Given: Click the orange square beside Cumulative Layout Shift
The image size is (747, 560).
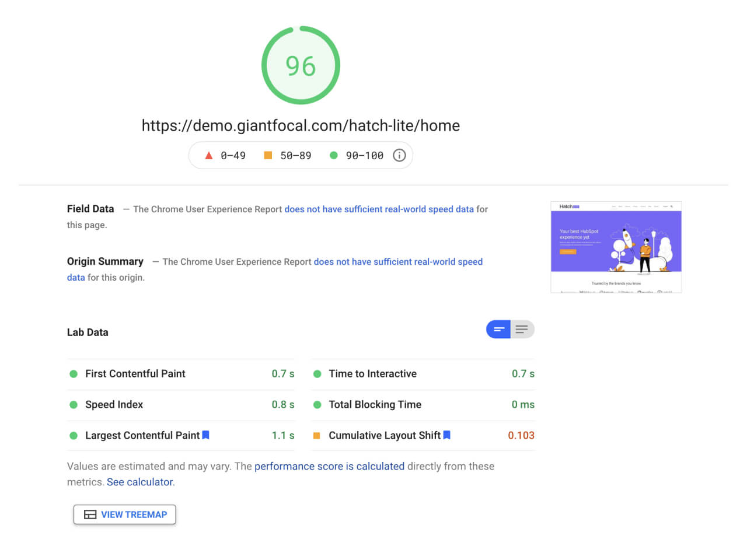Looking at the screenshot, I should 316,436.
